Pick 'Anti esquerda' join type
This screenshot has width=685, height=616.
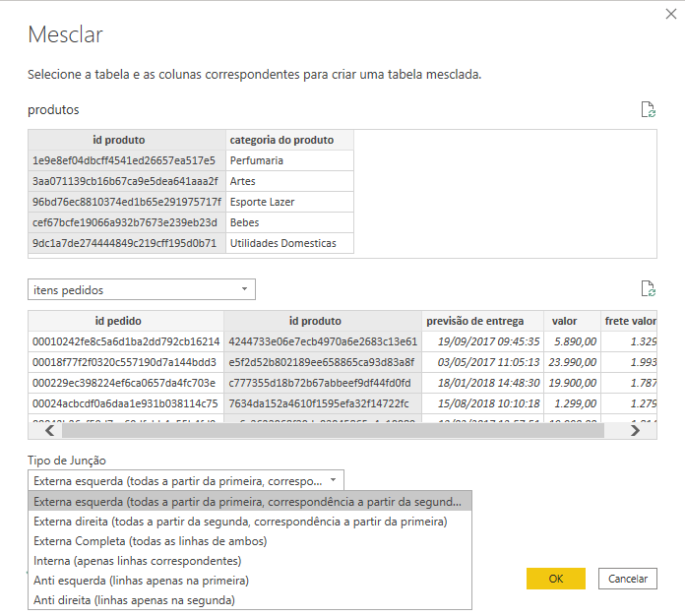[x=141, y=580]
